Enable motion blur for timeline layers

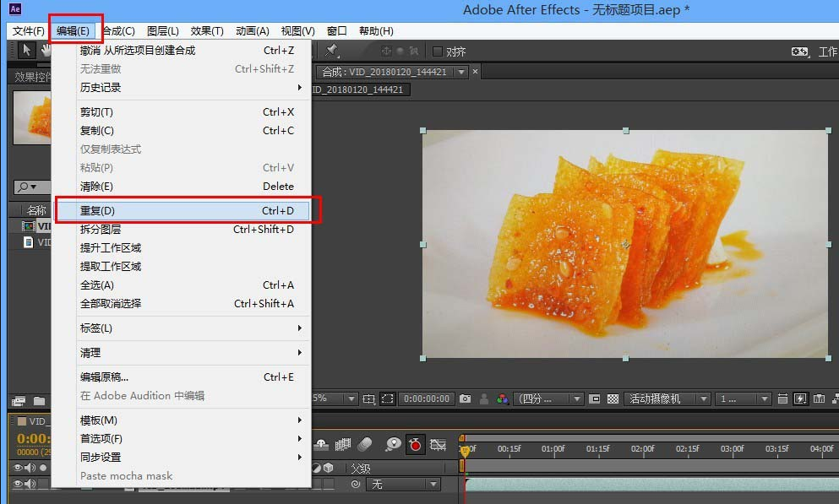(x=365, y=444)
